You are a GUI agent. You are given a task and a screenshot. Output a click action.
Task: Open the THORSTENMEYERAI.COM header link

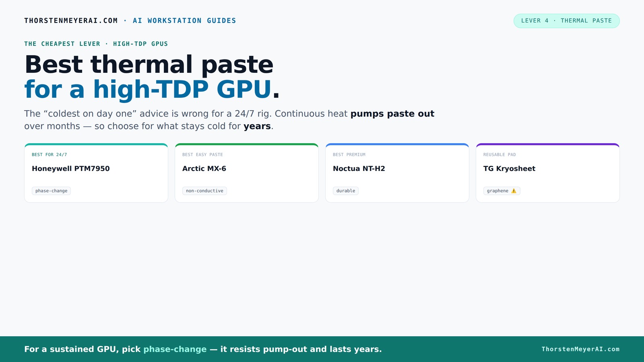pyautogui.click(x=71, y=21)
